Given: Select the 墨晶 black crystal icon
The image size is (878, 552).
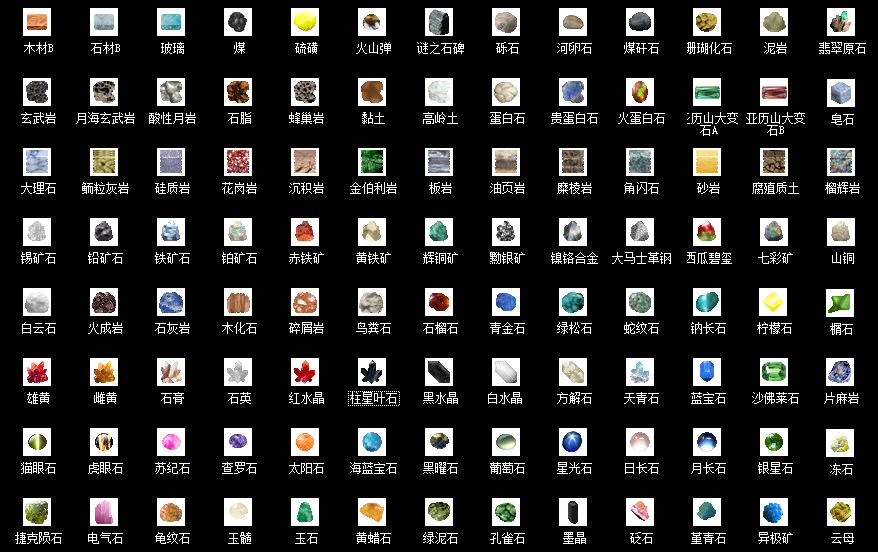Looking at the screenshot, I should coord(573,512).
